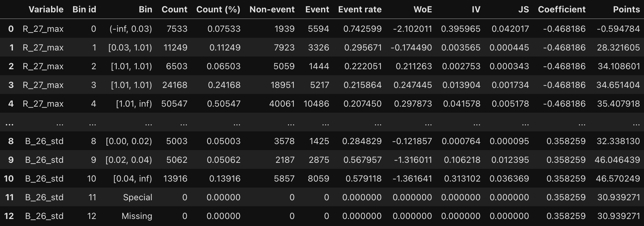Click event rate 0.567957

pos(362,160)
